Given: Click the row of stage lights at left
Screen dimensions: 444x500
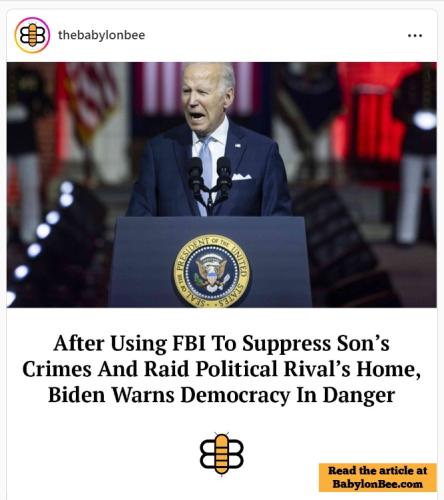Looking at the screenshot, I should click(x=38, y=241).
